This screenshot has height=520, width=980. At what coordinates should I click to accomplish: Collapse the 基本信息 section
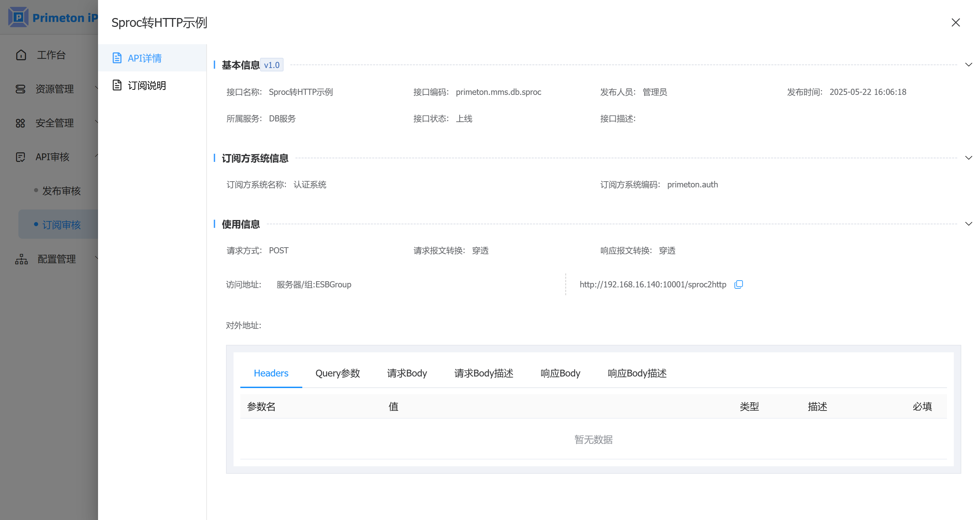[x=968, y=65]
